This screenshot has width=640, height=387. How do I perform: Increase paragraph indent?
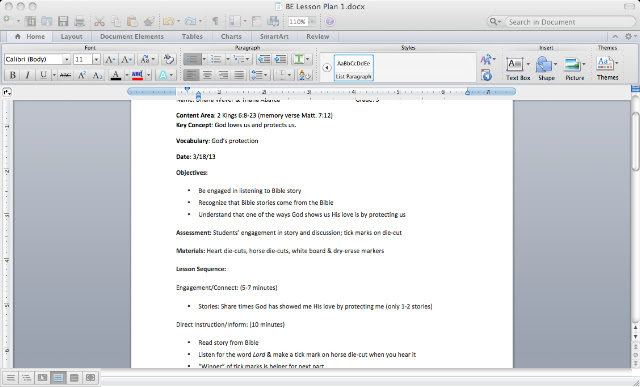click(280, 59)
